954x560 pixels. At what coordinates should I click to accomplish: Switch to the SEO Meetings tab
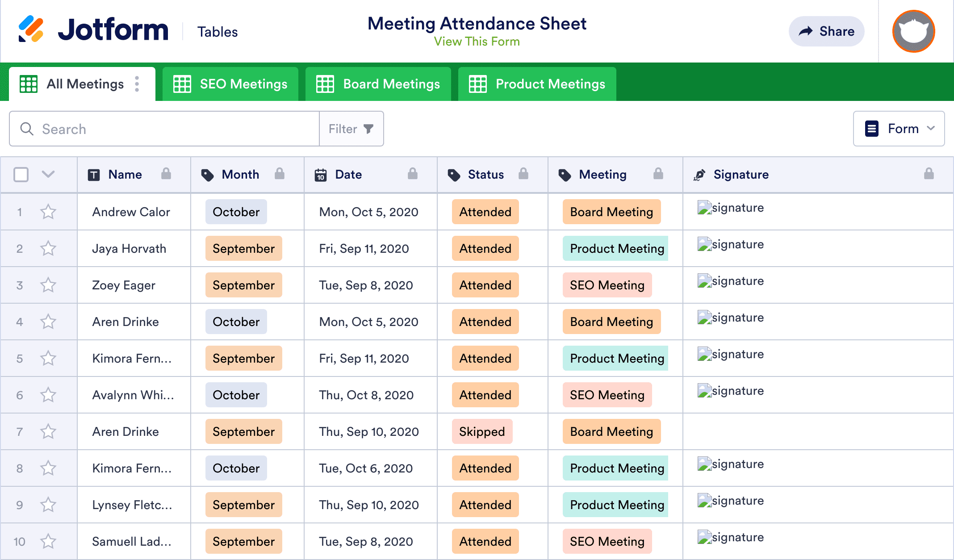[x=230, y=84]
